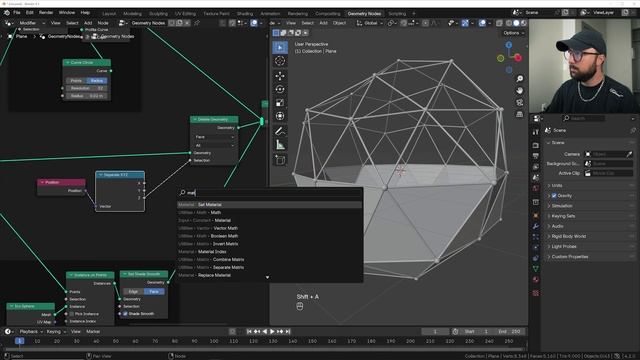The height and width of the screenshot is (360, 640).
Task: Activate the 3D Cursor tool
Action: click(x=280, y=61)
